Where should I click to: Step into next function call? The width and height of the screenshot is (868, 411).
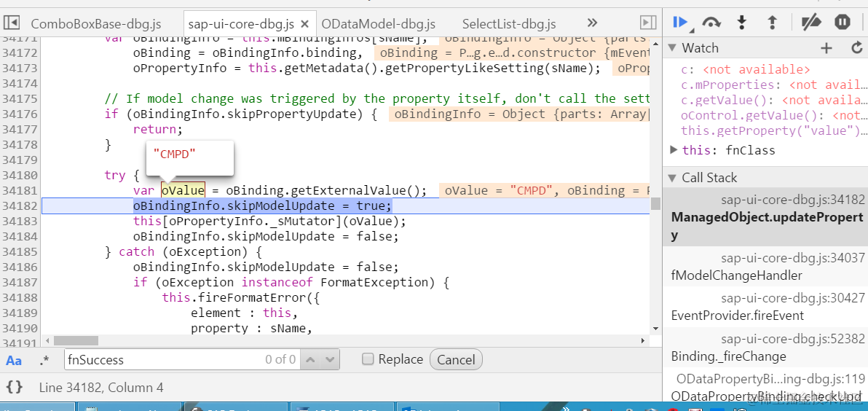742,22
